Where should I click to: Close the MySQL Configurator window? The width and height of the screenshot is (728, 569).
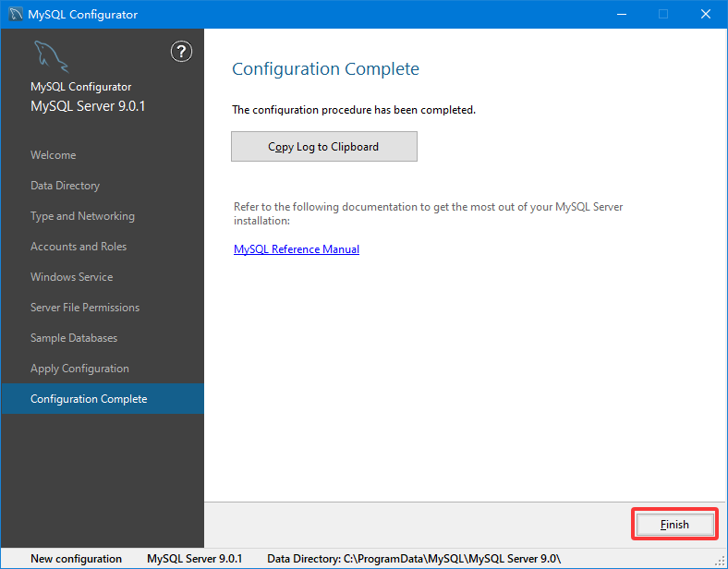706,15
